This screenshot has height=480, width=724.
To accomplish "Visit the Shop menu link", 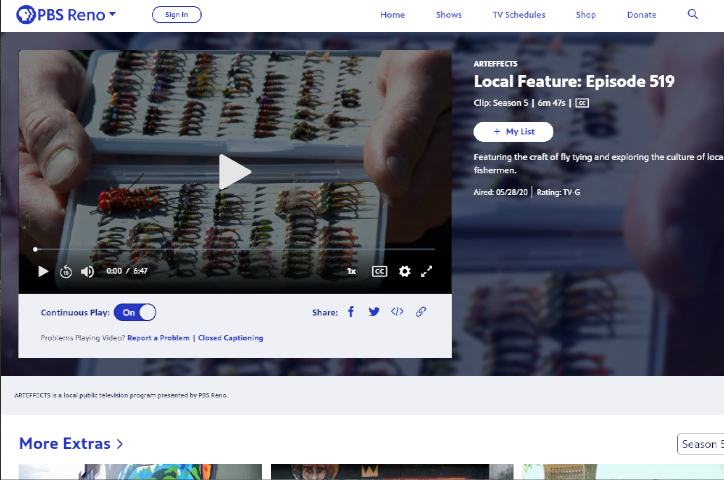I will tap(586, 15).
